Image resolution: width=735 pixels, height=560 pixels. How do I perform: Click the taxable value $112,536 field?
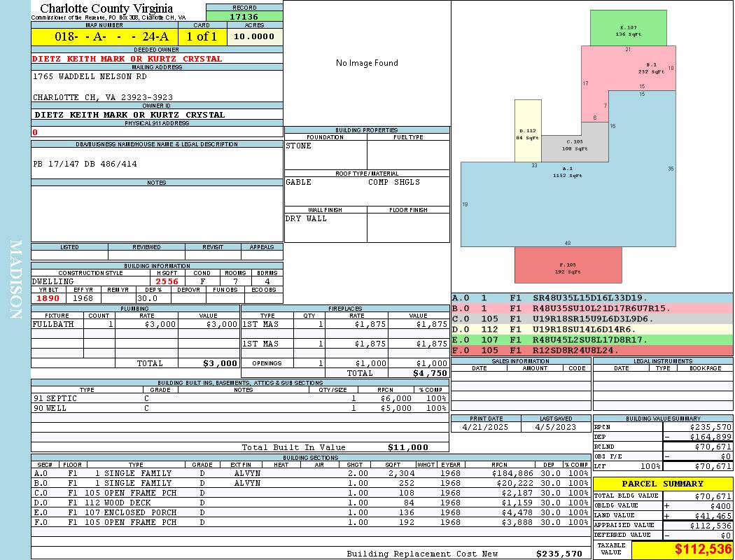(x=682, y=549)
